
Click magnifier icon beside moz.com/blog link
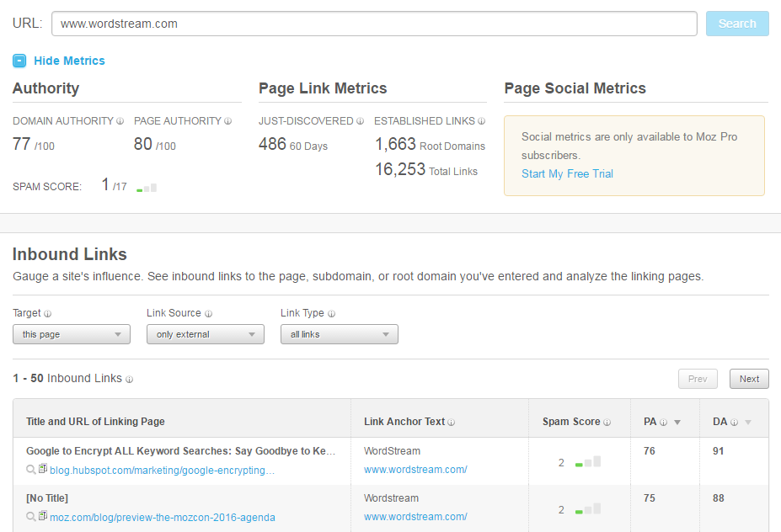pyautogui.click(x=31, y=517)
